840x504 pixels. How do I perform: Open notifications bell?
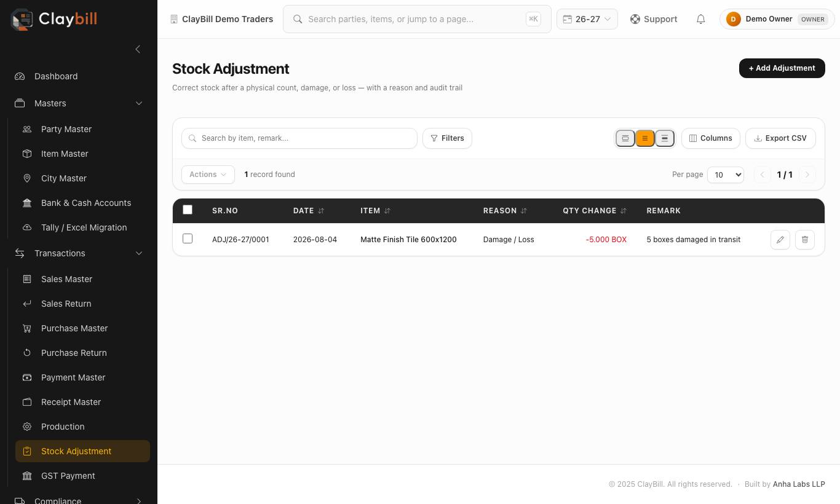(700, 19)
